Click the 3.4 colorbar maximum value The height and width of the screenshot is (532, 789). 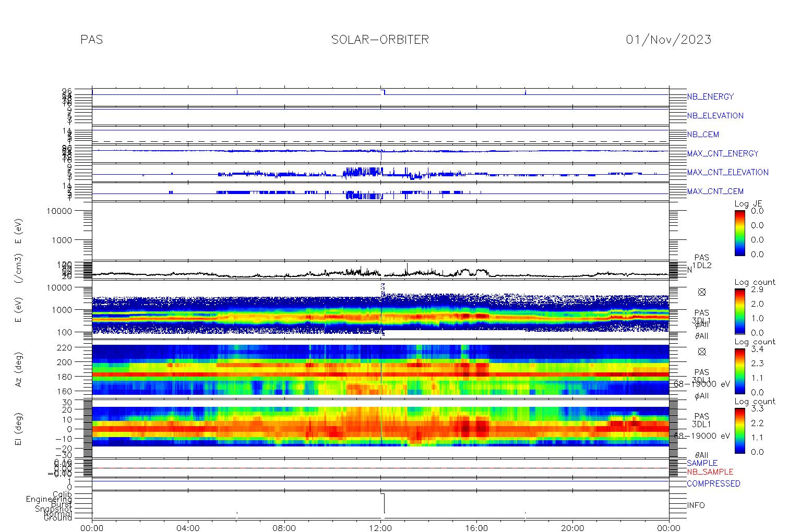(x=757, y=349)
